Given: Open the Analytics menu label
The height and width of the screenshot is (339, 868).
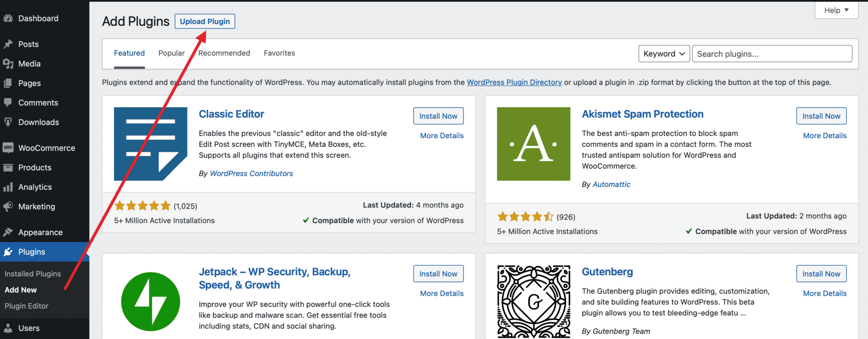Looking at the screenshot, I should tap(35, 187).
